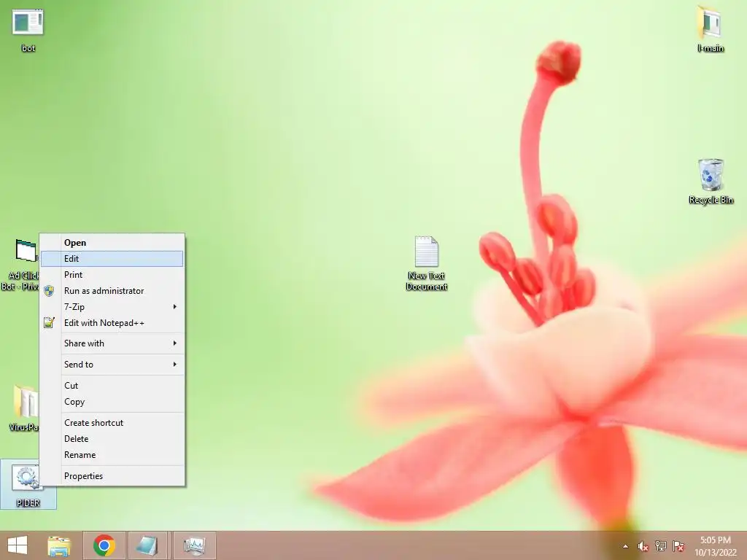Choose Print in context menu
747x560 pixels.
click(x=112, y=275)
